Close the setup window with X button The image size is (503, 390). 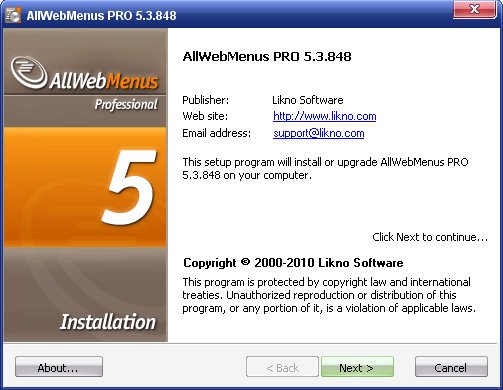474,9
